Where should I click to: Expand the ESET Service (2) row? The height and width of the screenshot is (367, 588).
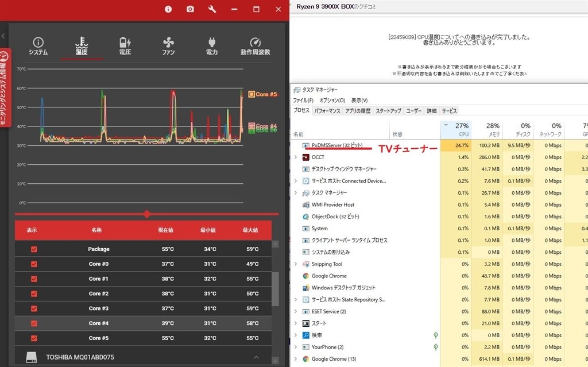click(x=296, y=311)
